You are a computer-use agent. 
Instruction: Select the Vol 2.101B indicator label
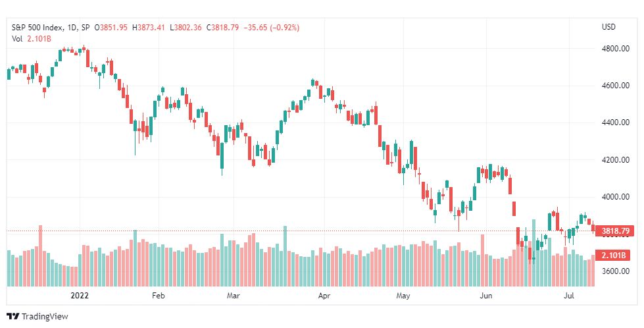click(x=31, y=39)
